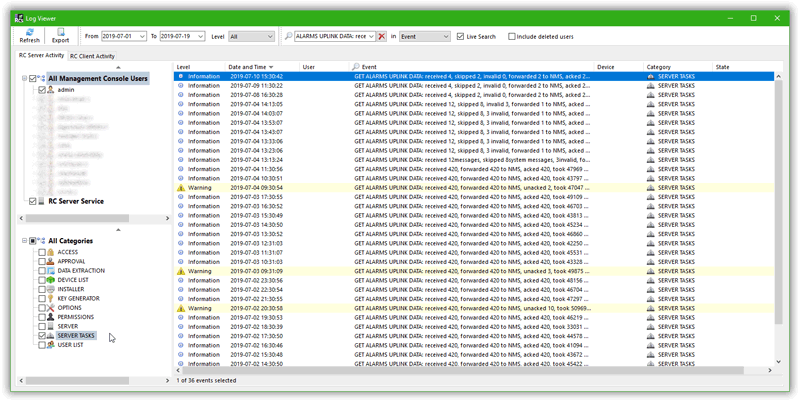Sort by the Device column header

[619, 67]
